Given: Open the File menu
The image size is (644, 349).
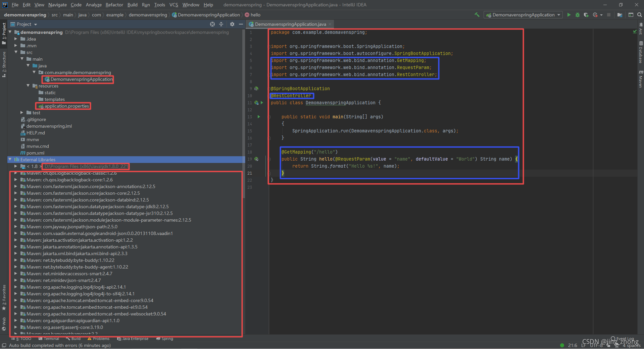Looking at the screenshot, I should click(15, 5).
